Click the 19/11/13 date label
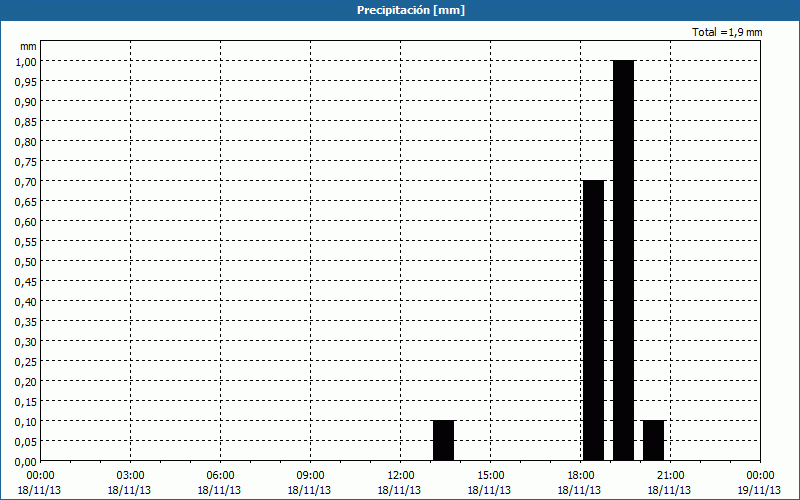 (x=759, y=490)
